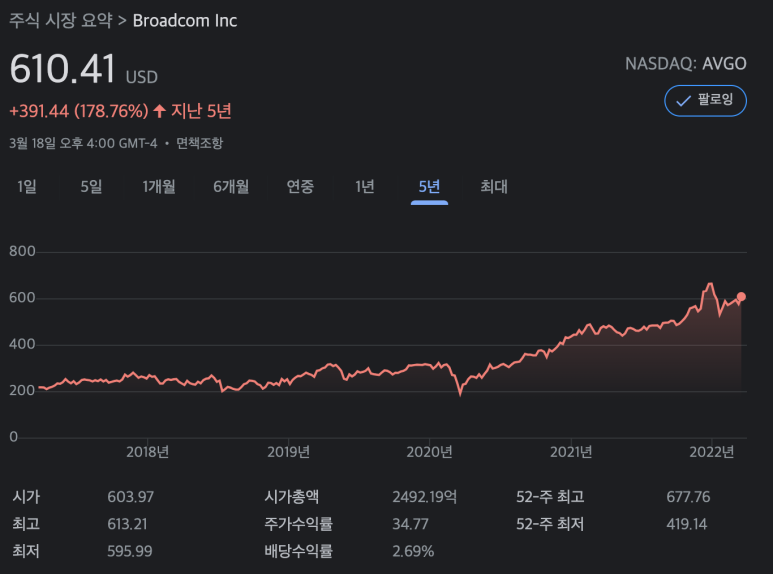Click the checkmark icon in 팔로잉 button
Viewport: 773px width, 574px height.
tap(683, 101)
